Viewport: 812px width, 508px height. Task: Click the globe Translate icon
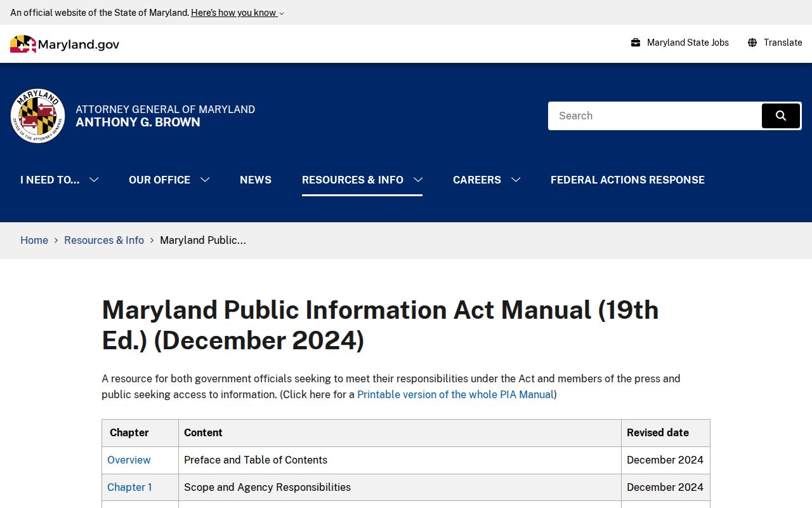pyautogui.click(x=752, y=43)
